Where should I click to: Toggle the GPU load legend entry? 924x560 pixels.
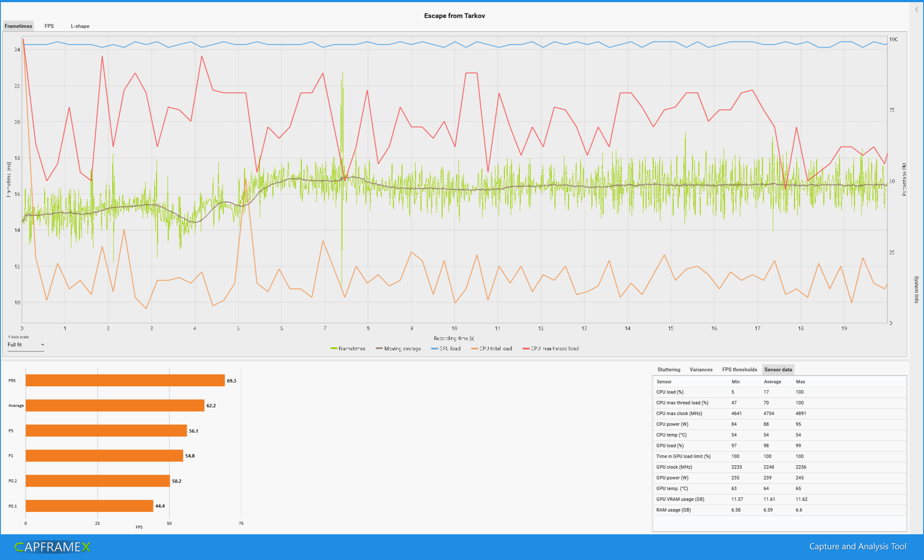[445, 349]
